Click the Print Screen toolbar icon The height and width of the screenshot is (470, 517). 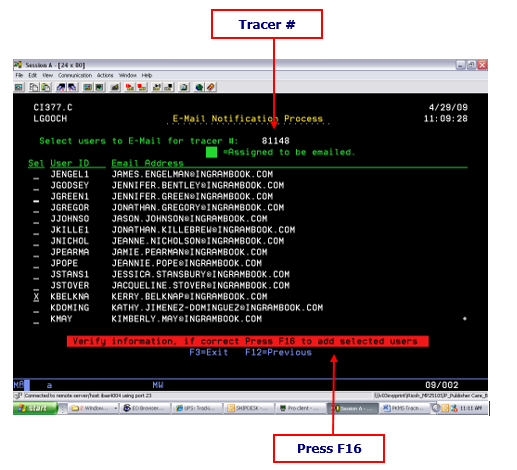pyautogui.click(x=19, y=87)
